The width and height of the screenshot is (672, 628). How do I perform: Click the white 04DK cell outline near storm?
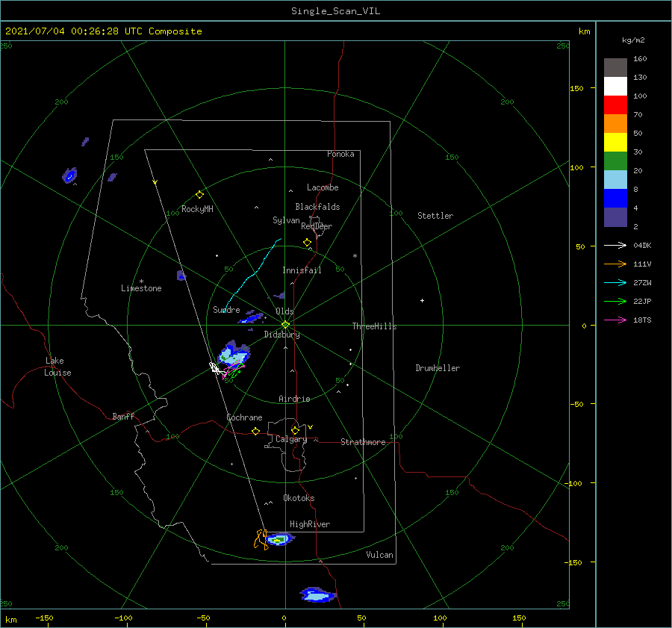[216, 368]
